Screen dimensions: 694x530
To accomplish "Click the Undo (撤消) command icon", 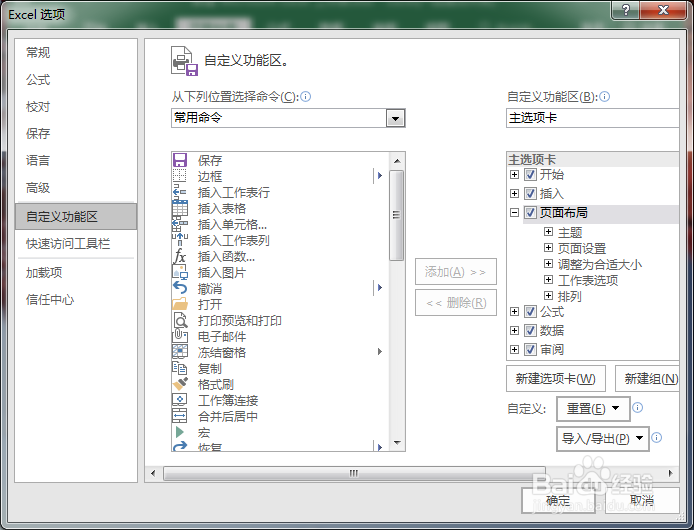I will pos(180,288).
